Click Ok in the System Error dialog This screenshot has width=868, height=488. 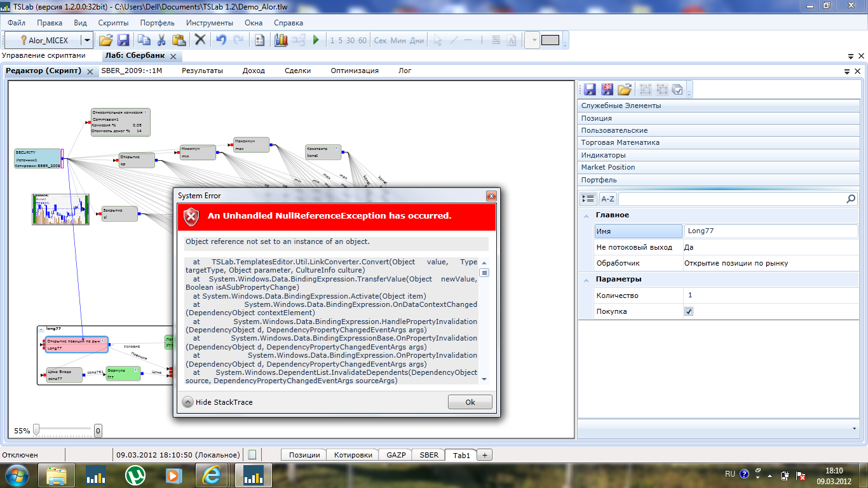(470, 402)
